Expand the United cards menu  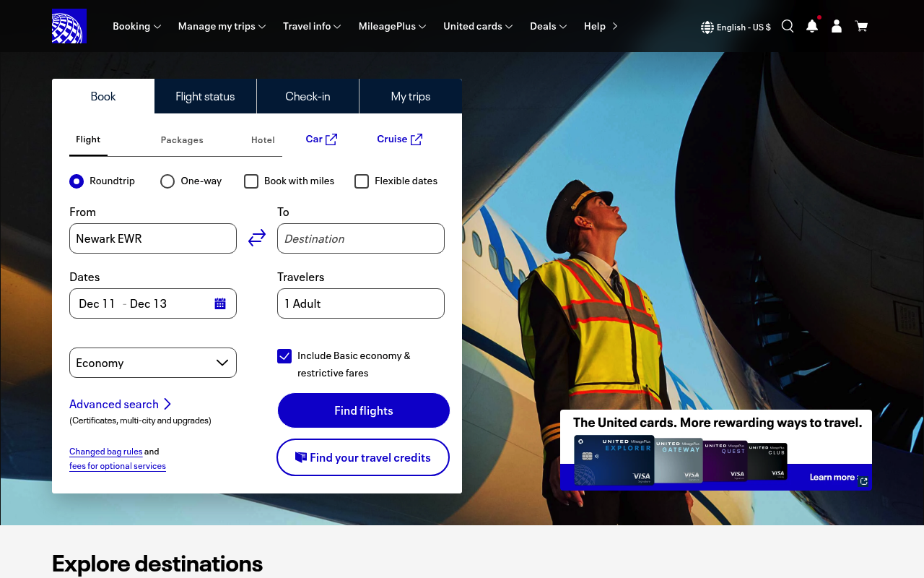pyautogui.click(x=478, y=26)
